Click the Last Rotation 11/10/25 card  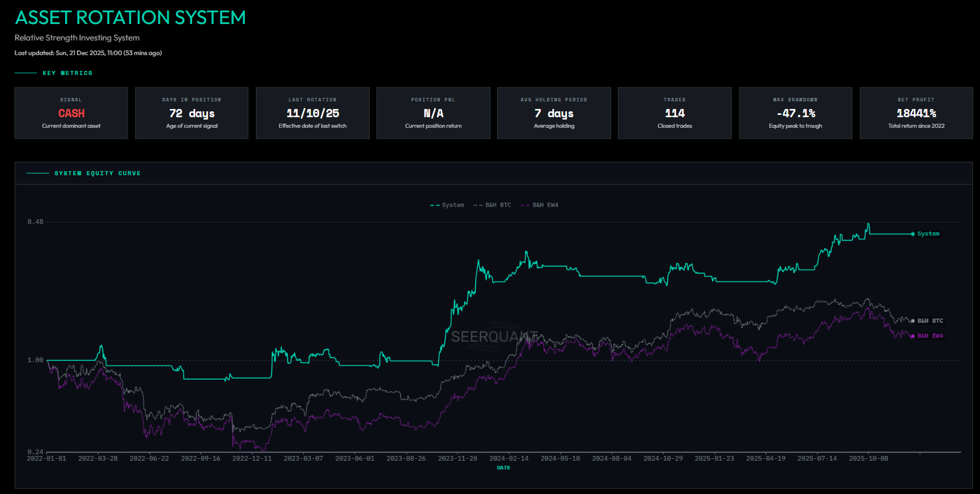pos(312,113)
